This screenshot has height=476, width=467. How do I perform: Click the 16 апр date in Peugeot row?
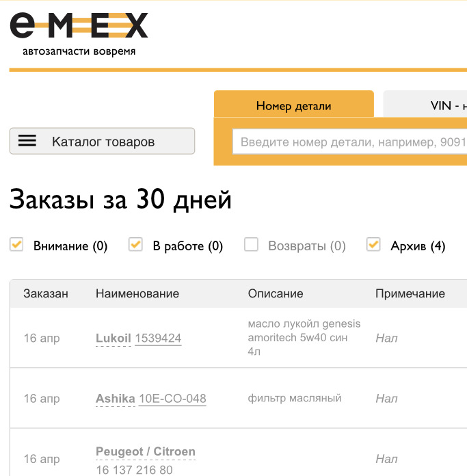(42, 460)
